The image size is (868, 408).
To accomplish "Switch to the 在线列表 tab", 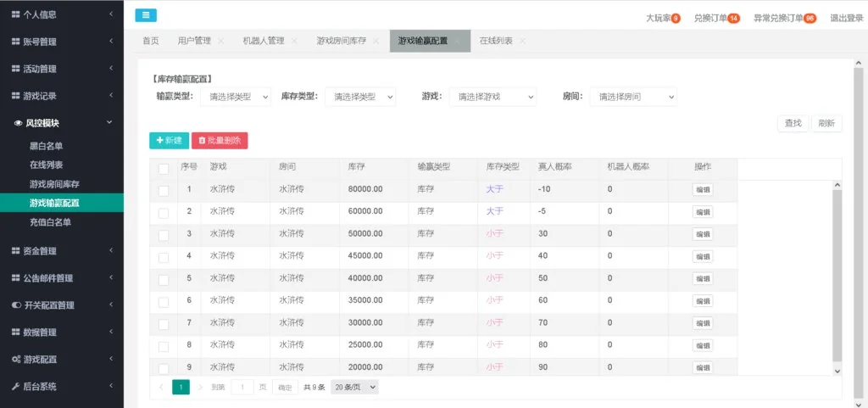I will click(496, 41).
